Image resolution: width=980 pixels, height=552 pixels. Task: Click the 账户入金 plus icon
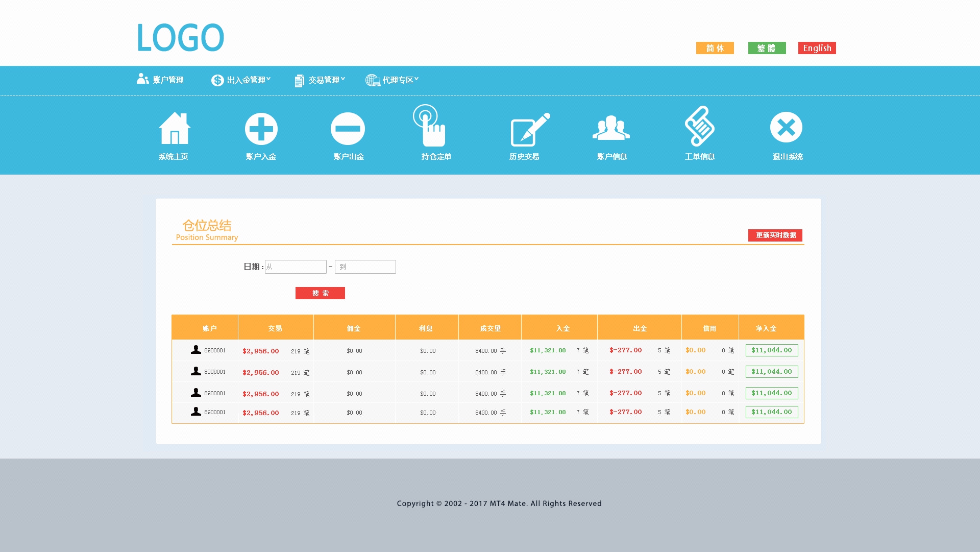(261, 129)
